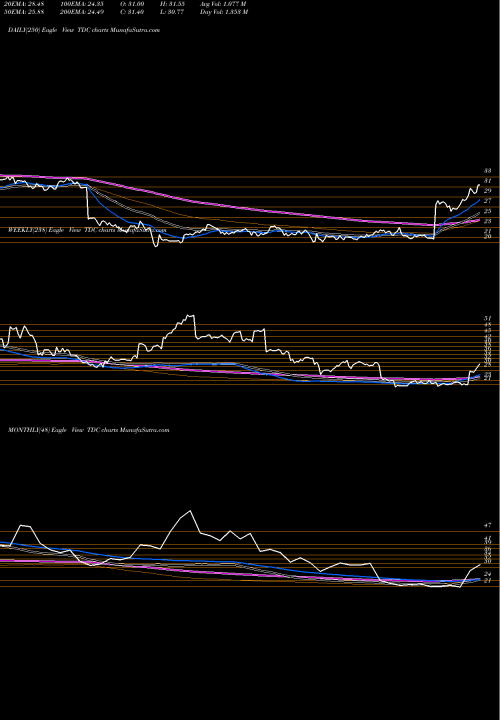Click the 33 price label on daily axis
This screenshot has width=500, height=720.
click(x=488, y=170)
